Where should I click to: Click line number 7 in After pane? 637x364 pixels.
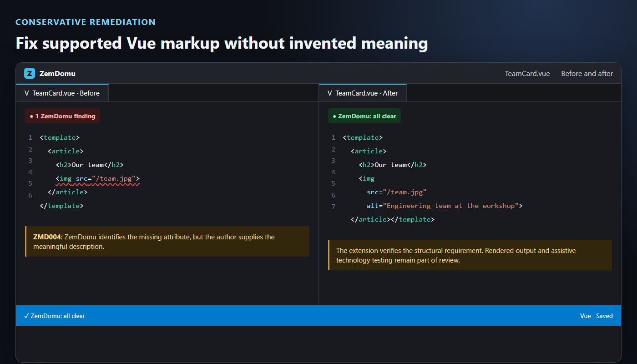(x=333, y=207)
